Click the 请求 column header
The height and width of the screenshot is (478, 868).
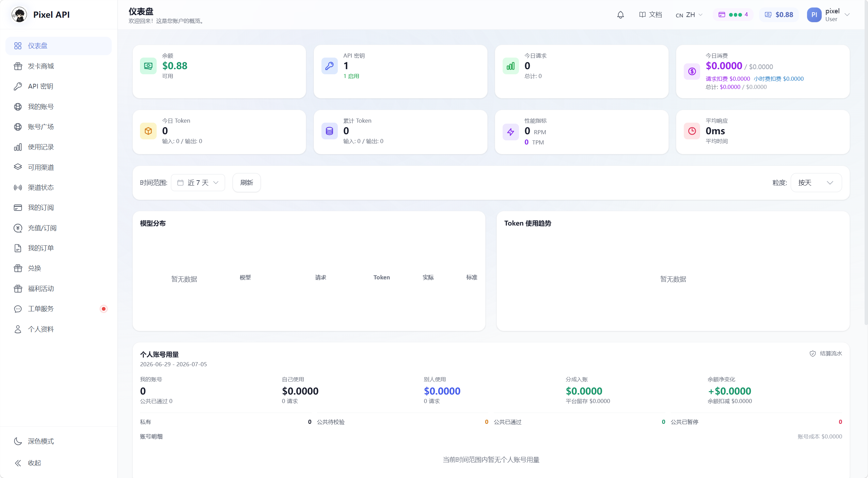click(x=320, y=277)
